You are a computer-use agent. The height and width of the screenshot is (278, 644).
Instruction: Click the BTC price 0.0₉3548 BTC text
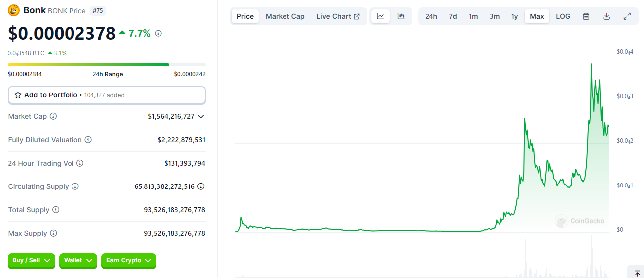(26, 53)
